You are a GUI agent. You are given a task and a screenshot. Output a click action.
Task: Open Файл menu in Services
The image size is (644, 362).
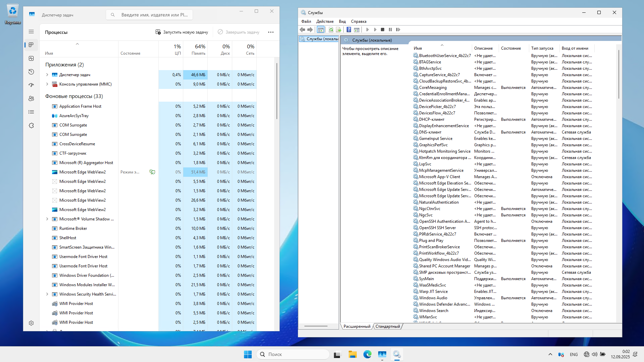tap(306, 21)
